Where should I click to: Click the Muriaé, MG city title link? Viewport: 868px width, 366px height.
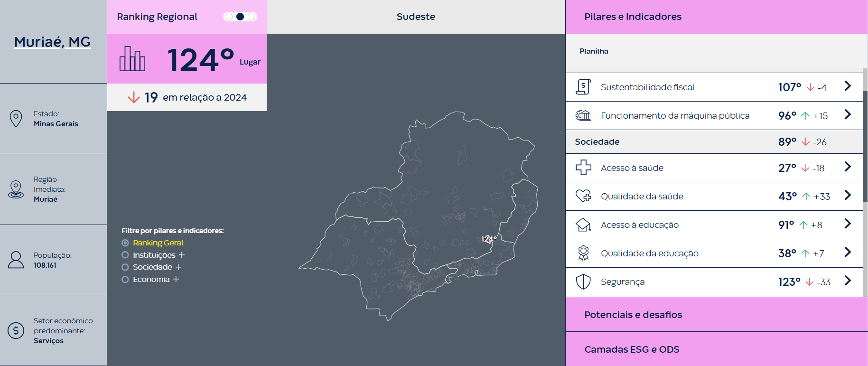pyautogui.click(x=52, y=42)
